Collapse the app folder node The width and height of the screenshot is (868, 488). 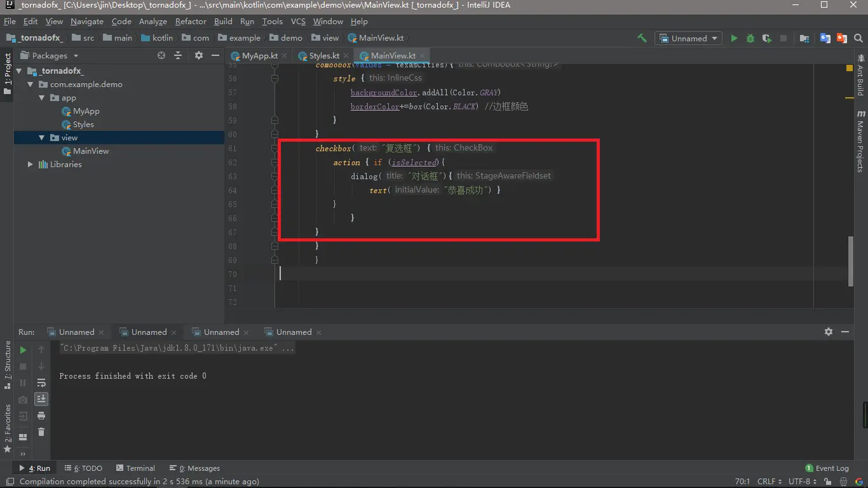[x=41, y=97]
